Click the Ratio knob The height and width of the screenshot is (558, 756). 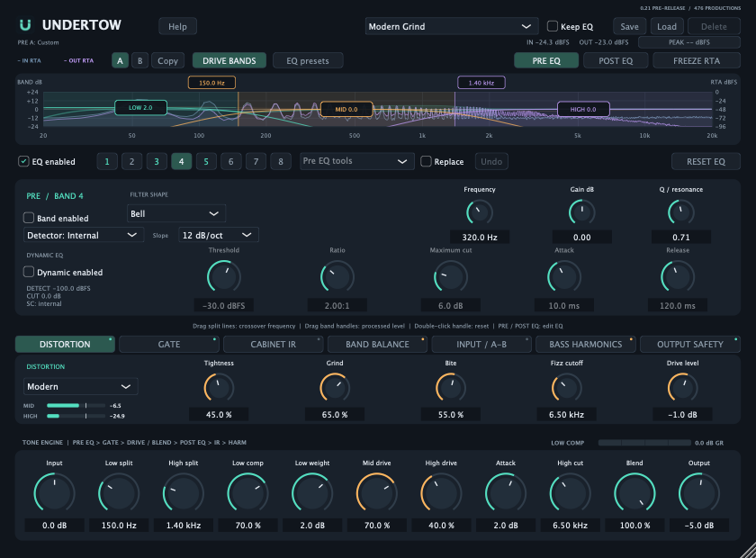337,276
